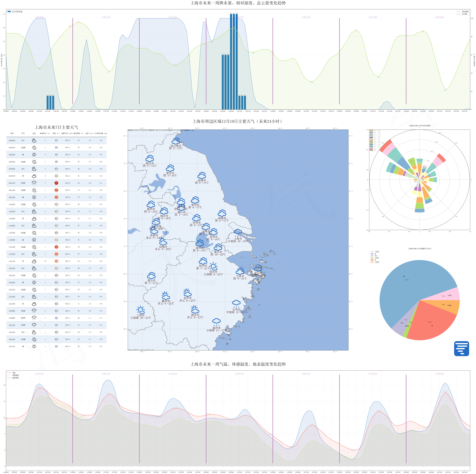Click partly cloudy icon above 金华市

[187, 292]
